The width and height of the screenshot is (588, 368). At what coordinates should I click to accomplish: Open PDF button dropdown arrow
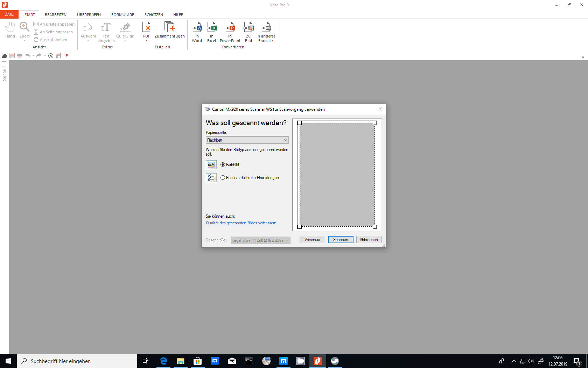tap(147, 41)
